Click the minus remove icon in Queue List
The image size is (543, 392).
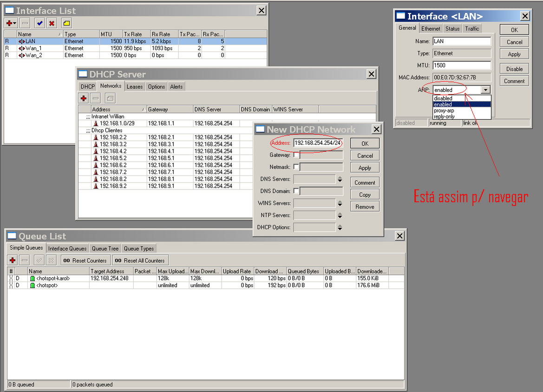(25, 260)
